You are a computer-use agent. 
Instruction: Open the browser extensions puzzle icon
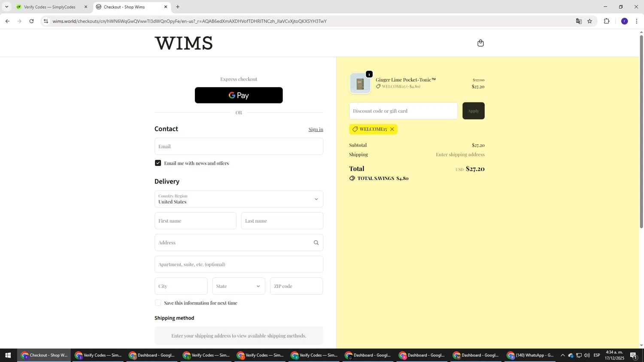pos(607,21)
